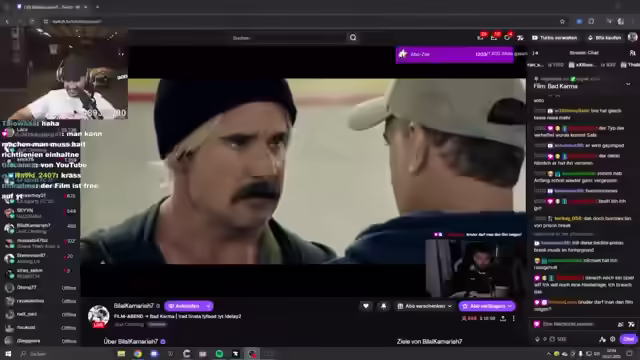This screenshot has height=360, width=640.
Task: Show hidden system tray icons chevron
Action: [x=548, y=354]
